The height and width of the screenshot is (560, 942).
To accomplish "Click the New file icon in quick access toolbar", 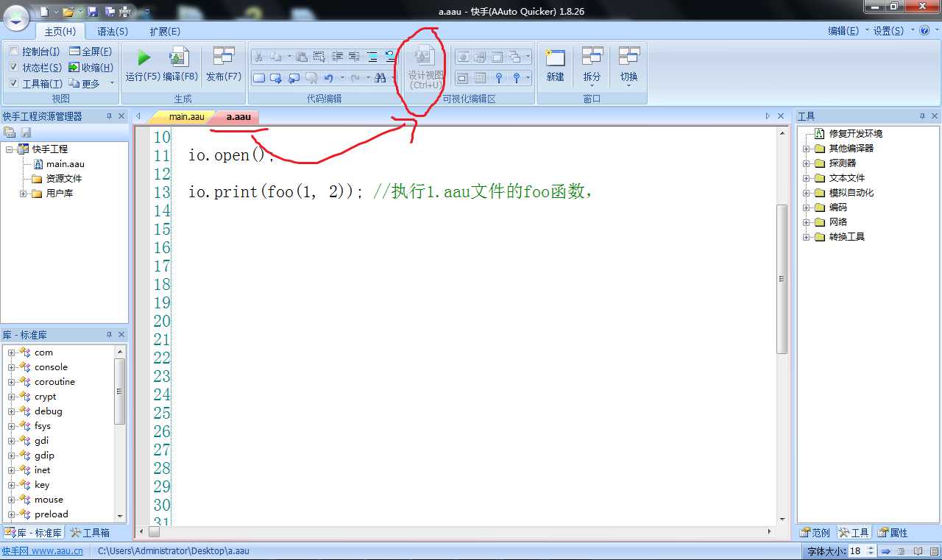I will (x=45, y=12).
